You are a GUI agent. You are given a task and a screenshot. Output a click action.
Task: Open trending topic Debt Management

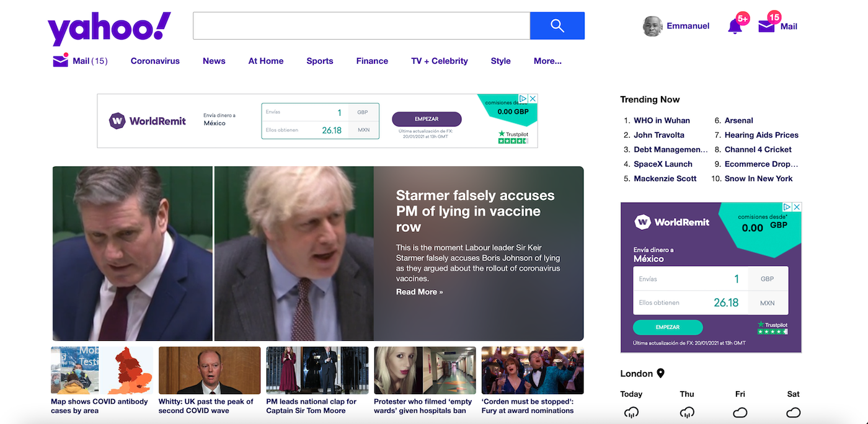click(671, 149)
